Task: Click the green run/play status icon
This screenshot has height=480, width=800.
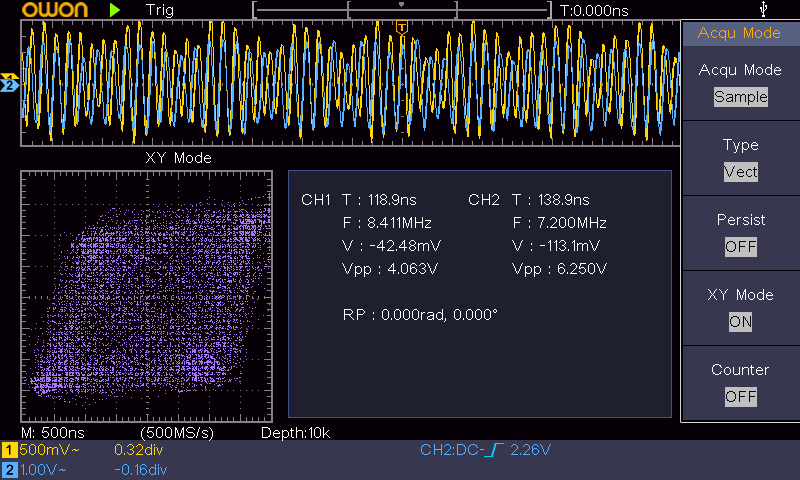Action: point(115,10)
